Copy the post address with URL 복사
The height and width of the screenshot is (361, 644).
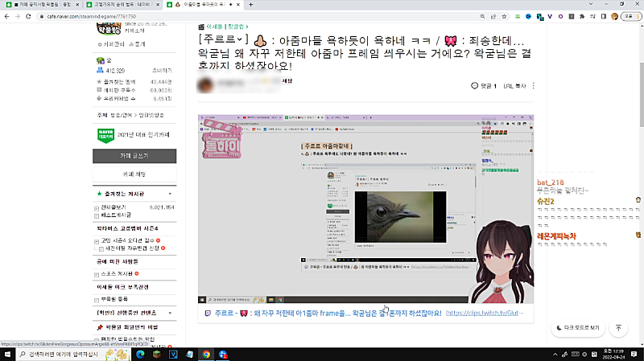514,86
